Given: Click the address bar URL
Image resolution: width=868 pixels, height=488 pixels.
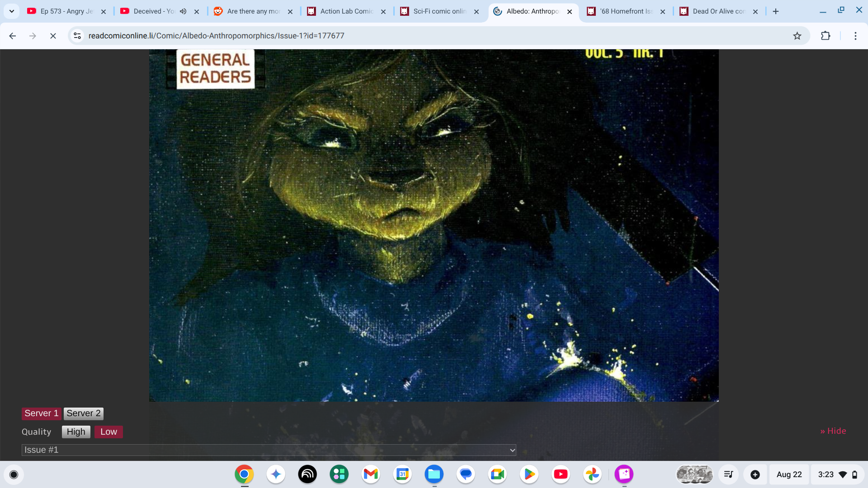Looking at the screenshot, I should click(x=216, y=36).
